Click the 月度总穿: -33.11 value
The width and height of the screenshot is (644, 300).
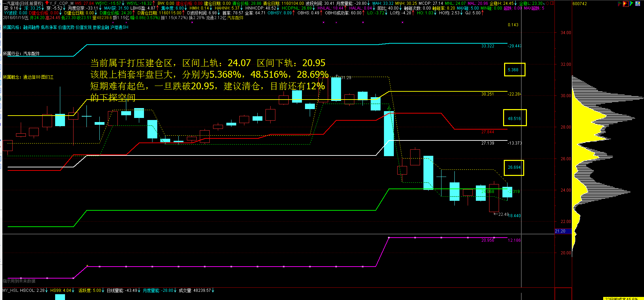83,8
